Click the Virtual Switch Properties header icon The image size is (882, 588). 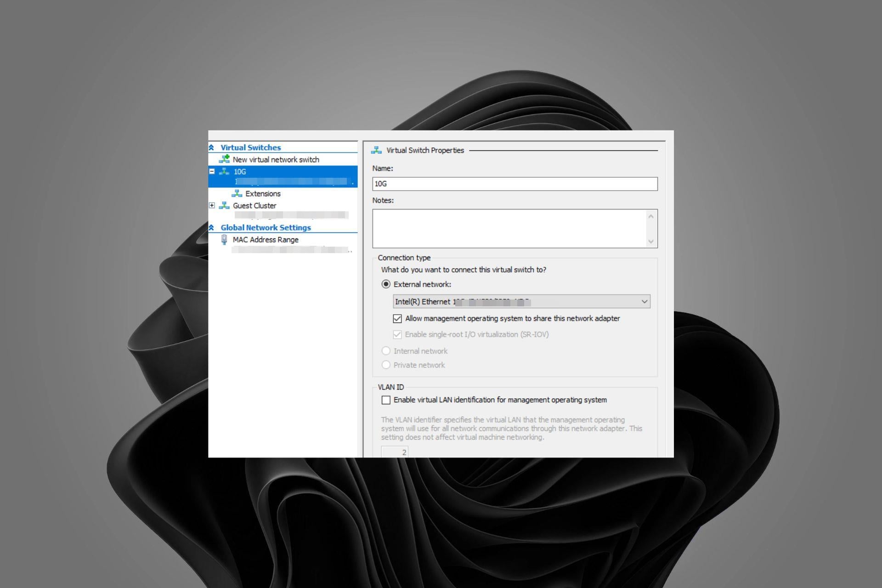pyautogui.click(x=376, y=150)
